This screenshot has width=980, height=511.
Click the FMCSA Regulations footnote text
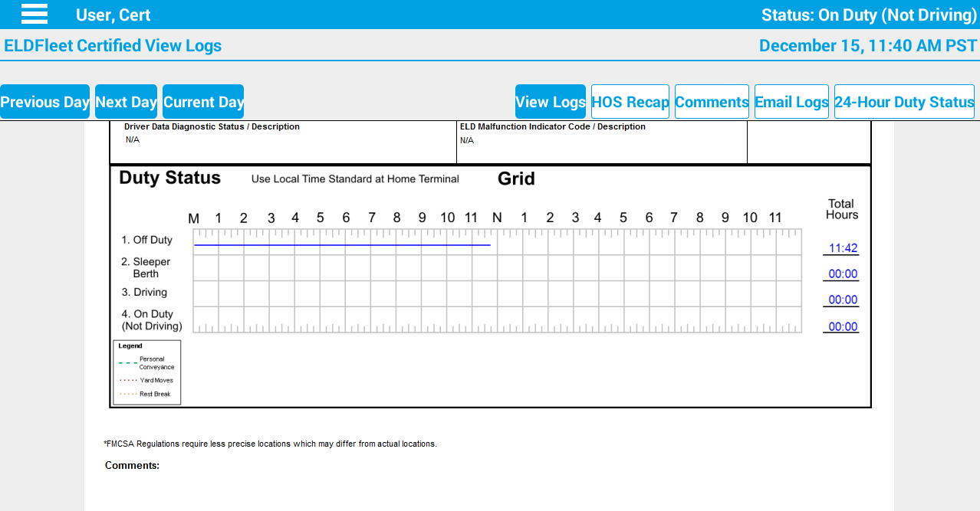270,444
